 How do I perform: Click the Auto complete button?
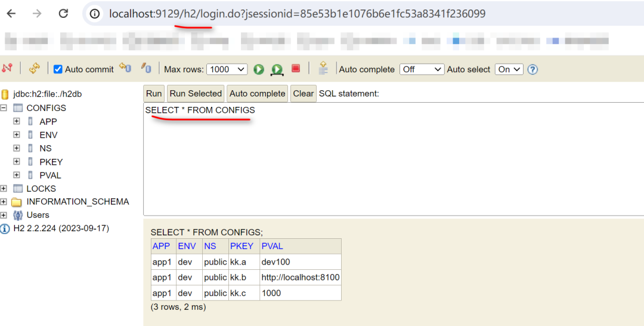[x=257, y=94]
